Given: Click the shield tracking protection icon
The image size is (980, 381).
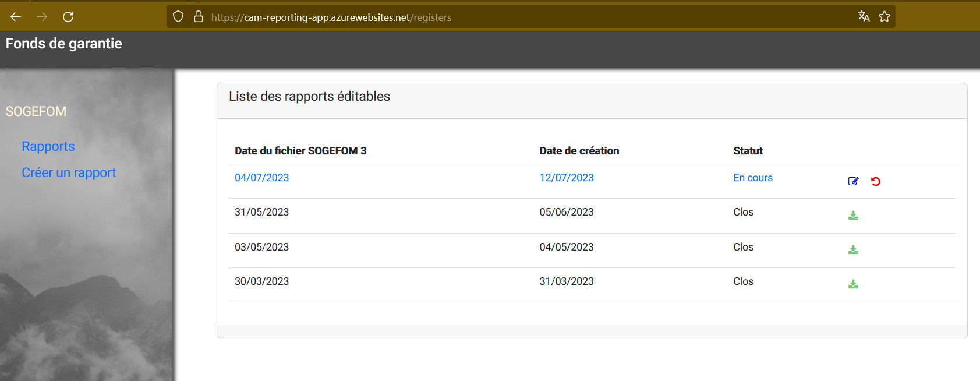Looking at the screenshot, I should point(178,17).
